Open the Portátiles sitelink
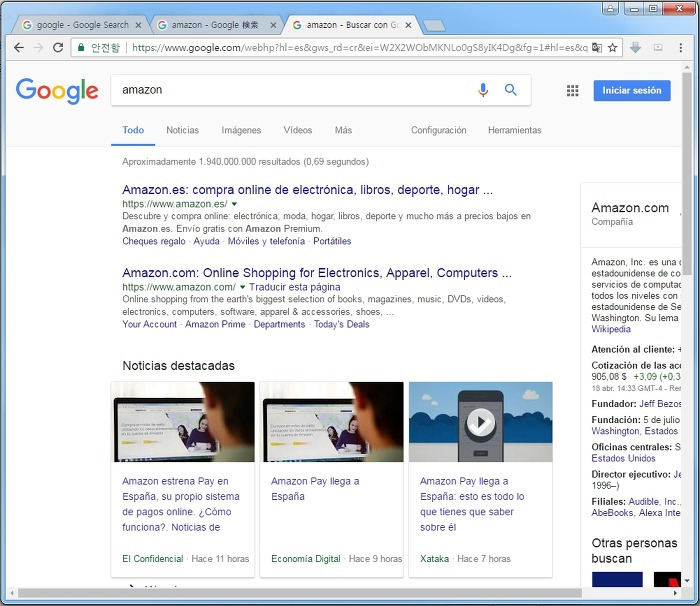Image resolution: width=700 pixels, height=606 pixels. 332,241
